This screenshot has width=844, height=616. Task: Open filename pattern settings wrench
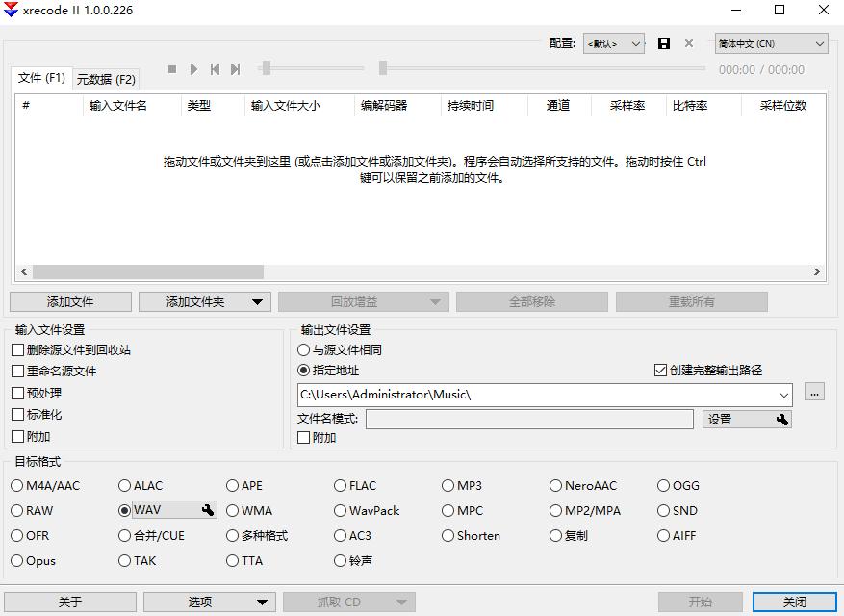(x=781, y=419)
